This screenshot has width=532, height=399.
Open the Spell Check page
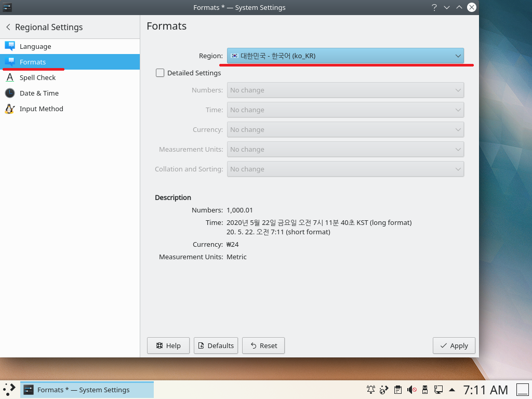pyautogui.click(x=70, y=77)
